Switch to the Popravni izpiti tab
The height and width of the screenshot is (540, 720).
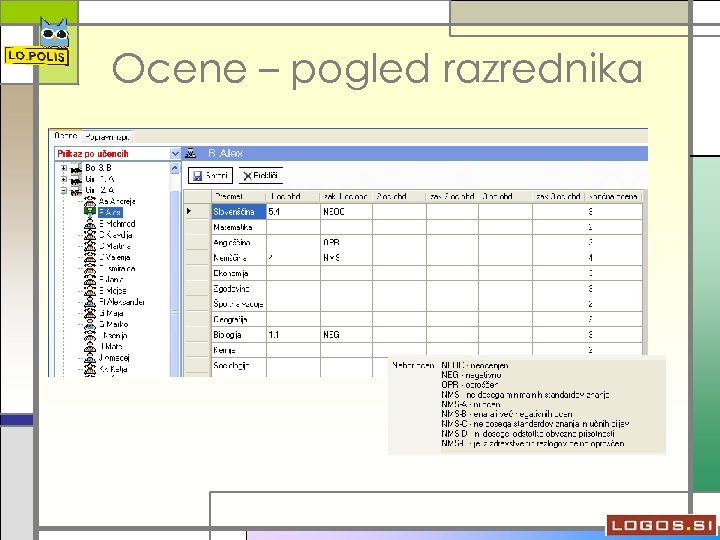click(x=107, y=137)
